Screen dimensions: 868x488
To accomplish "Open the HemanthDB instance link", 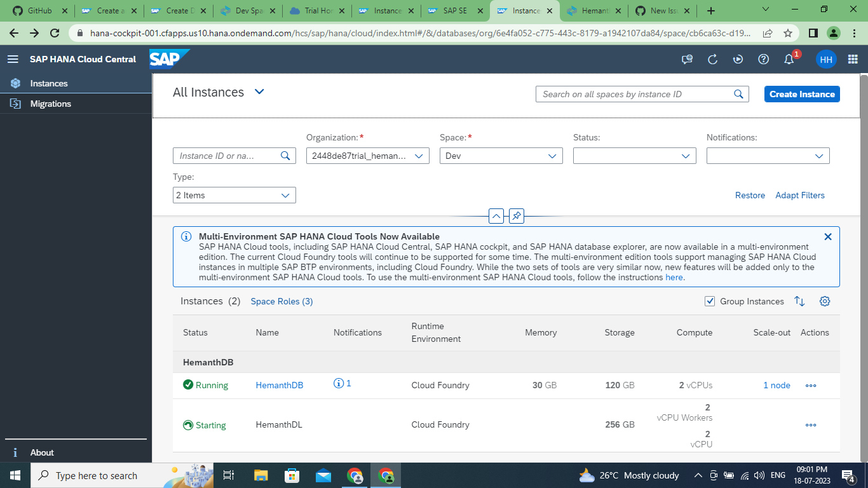I will (279, 385).
